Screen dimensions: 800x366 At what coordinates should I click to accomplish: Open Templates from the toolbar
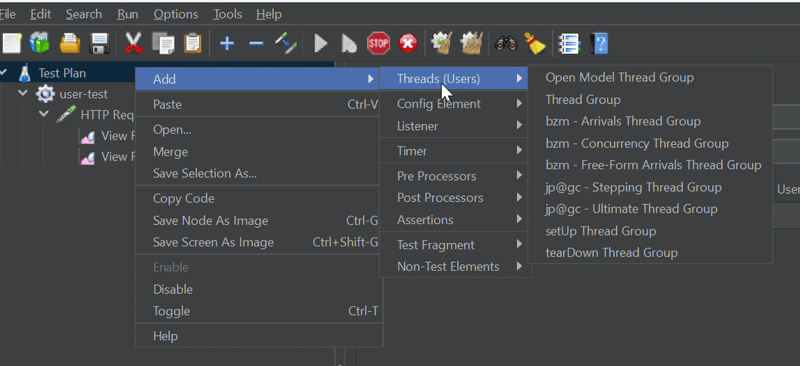40,43
